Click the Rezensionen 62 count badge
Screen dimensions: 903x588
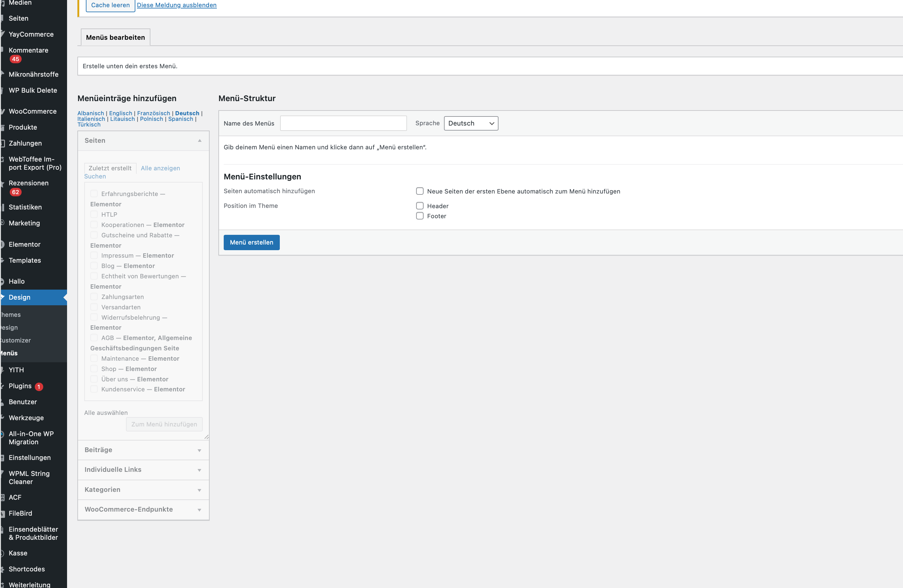pos(15,192)
